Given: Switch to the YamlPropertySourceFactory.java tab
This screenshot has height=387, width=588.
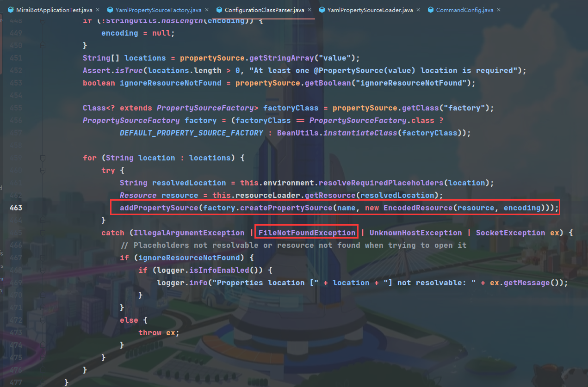Looking at the screenshot, I should (x=158, y=10).
